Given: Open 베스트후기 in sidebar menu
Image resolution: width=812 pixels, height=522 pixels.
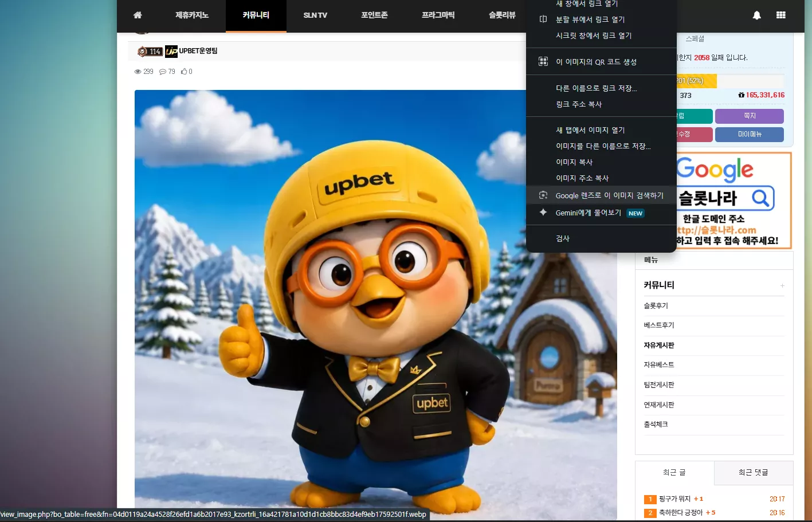Looking at the screenshot, I should tap(659, 325).
